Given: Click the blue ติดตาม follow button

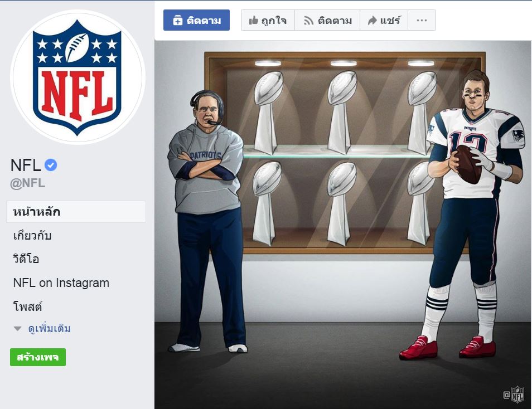Looking at the screenshot, I should (x=196, y=20).
